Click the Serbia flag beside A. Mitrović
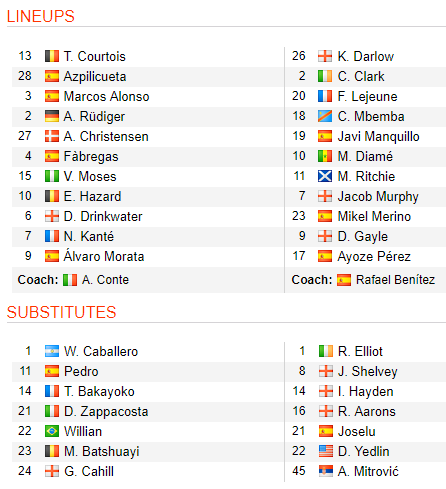The height and width of the screenshot is (489, 446). pyautogui.click(x=326, y=471)
